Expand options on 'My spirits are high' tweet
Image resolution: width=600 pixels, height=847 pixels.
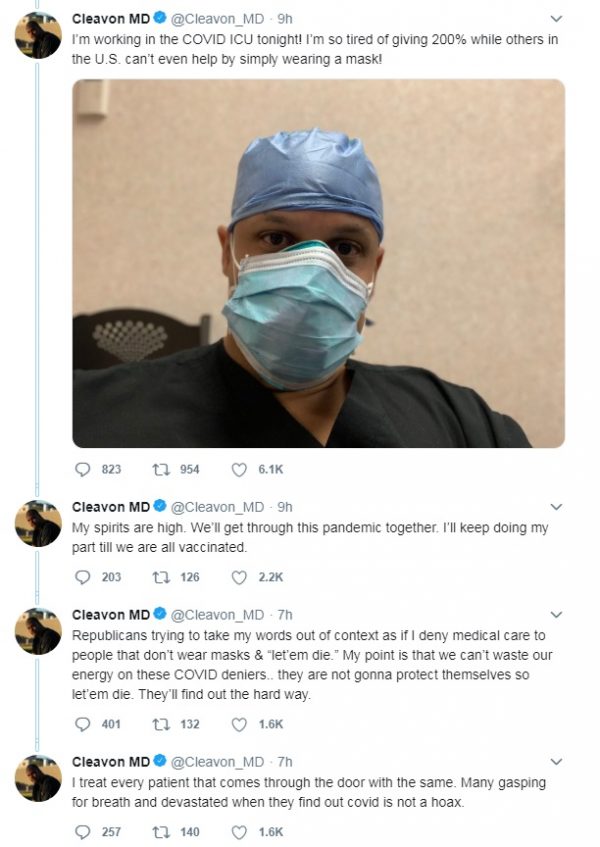coord(556,507)
